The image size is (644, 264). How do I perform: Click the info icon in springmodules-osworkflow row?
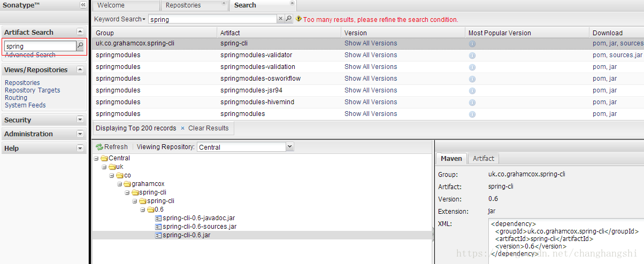click(x=472, y=79)
